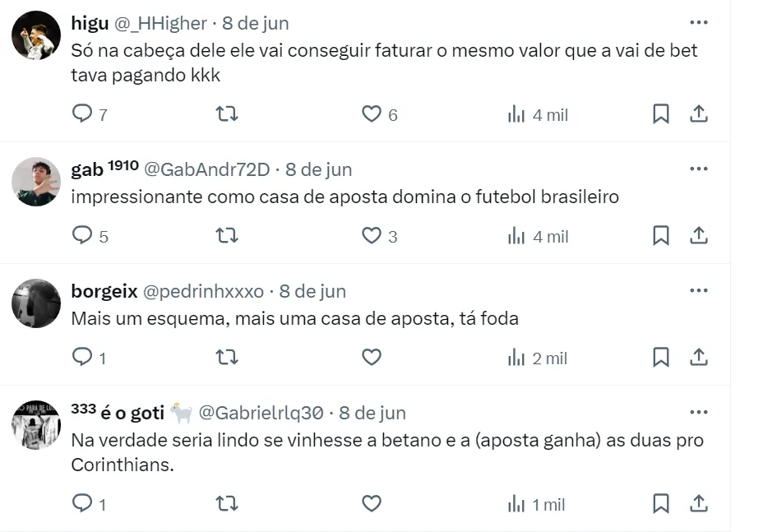Repost borgeix's tweet
Viewport: 763px width, 532px height.
click(x=226, y=358)
